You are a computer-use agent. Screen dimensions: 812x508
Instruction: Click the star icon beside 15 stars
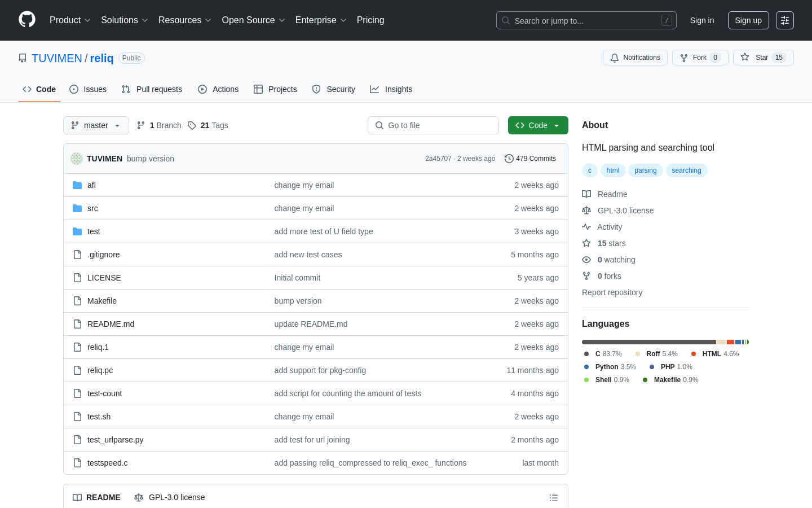pyautogui.click(x=586, y=243)
